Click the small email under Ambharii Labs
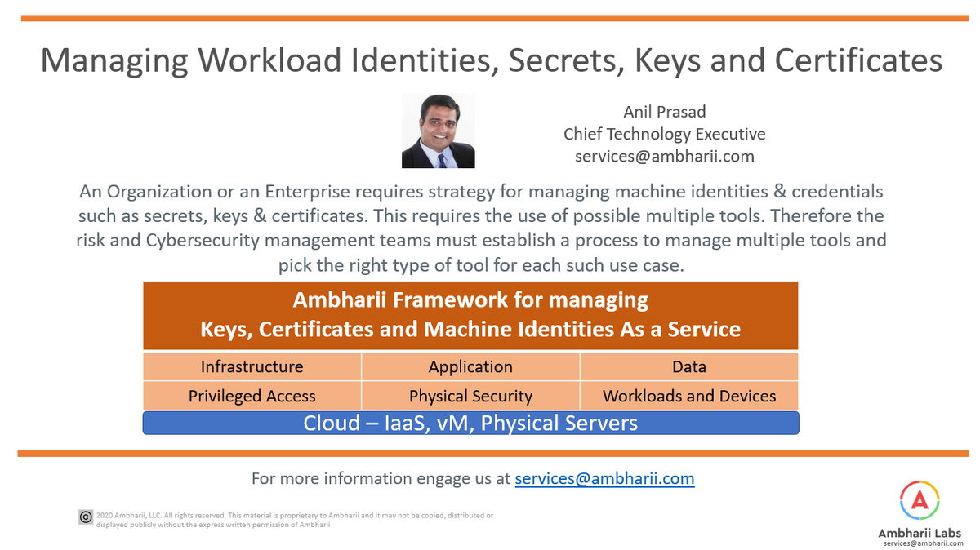This screenshot has height=550, width=980. pyautogui.click(x=923, y=543)
